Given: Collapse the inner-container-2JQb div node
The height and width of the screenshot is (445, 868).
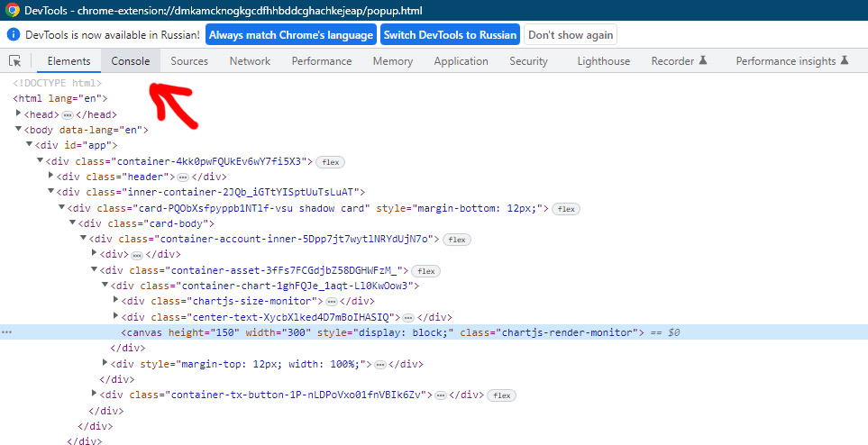Looking at the screenshot, I should click(51, 191).
